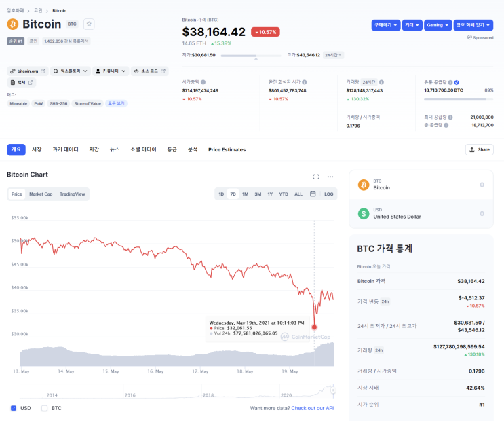Tick the USD checkbox under chart

coord(14,408)
